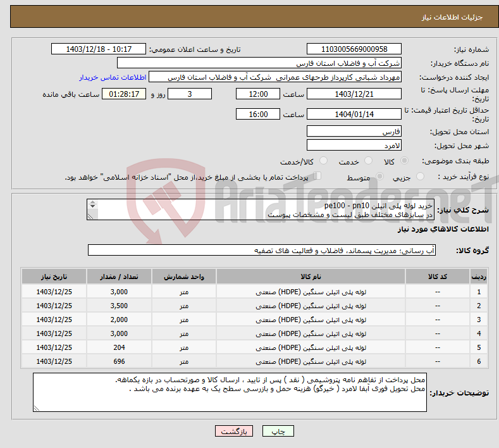Click the general description text area
The width and height of the screenshot is (499, 448).
pos(261,209)
